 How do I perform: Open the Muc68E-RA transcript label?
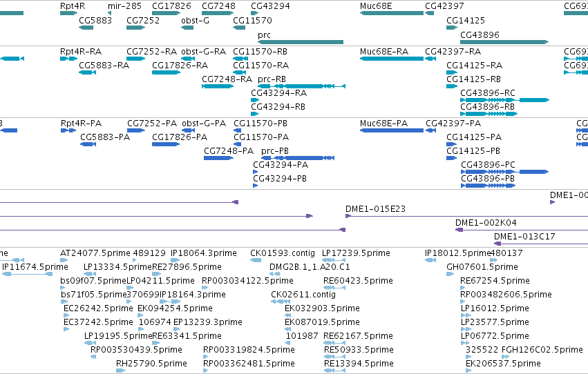[384, 51]
